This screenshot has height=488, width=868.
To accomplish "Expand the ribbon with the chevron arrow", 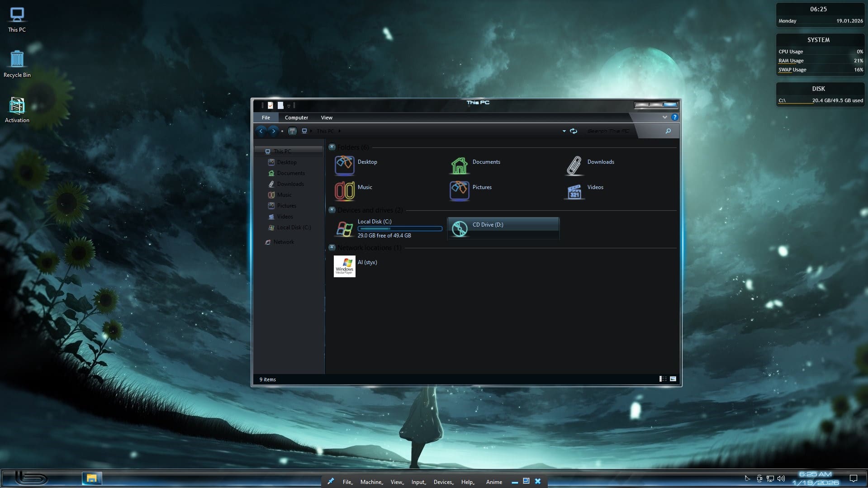I will 664,117.
